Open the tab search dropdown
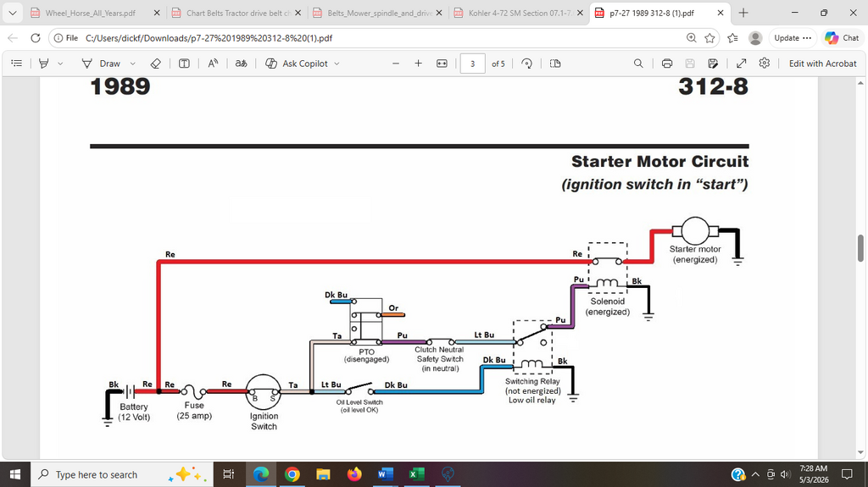This screenshot has width=868, height=487. [x=12, y=13]
